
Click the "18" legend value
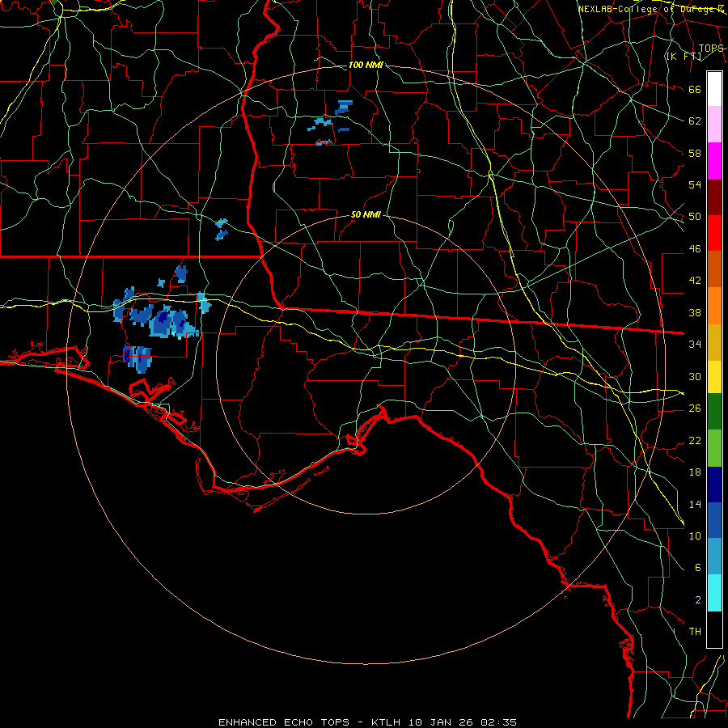(695, 472)
